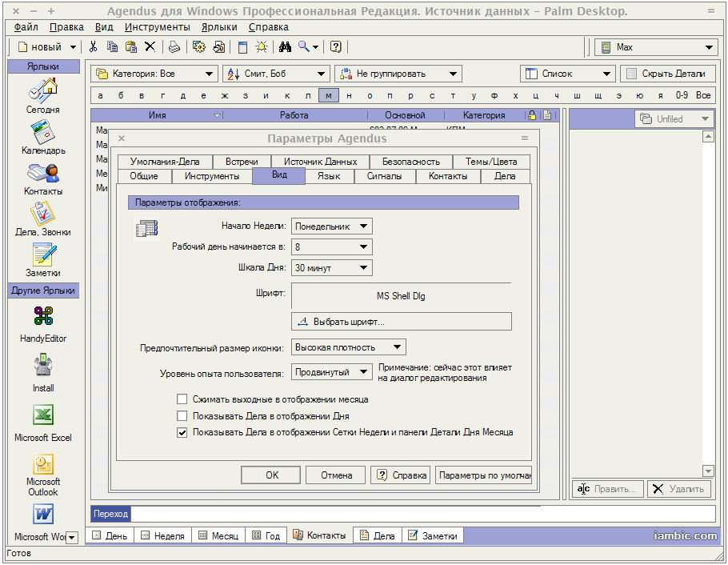Click the dialog Справка button

coord(401,475)
